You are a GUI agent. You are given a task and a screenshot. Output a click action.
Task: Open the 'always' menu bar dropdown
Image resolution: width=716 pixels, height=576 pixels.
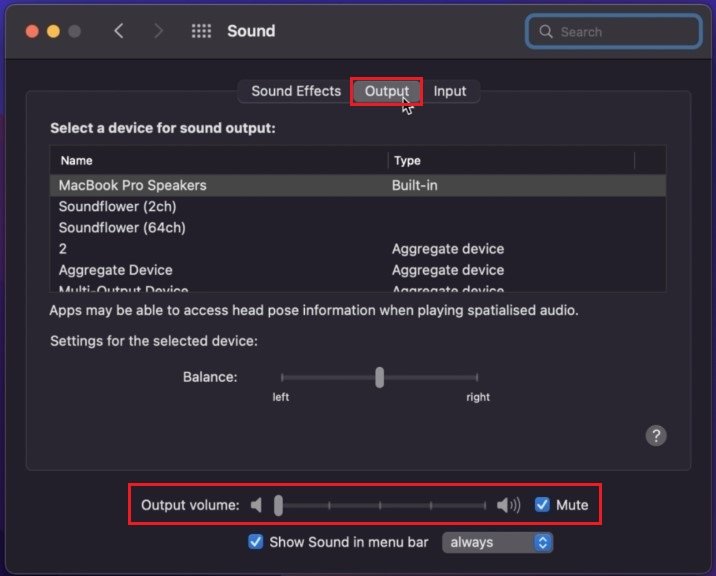[497, 542]
